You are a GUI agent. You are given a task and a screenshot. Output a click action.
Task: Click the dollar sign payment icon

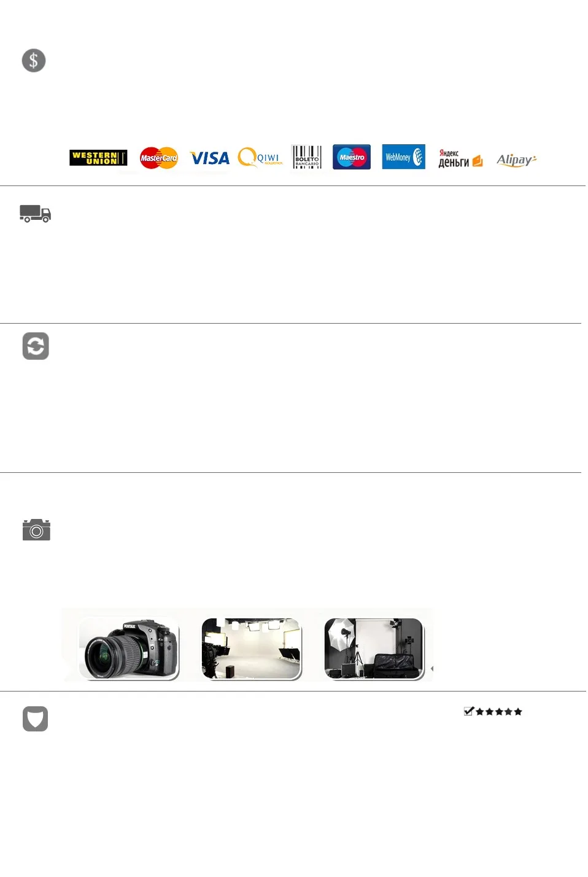click(34, 61)
